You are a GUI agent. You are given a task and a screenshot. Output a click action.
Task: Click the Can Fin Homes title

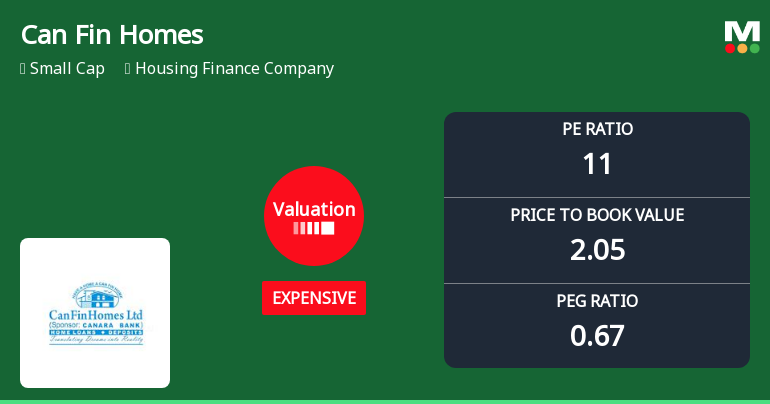pyautogui.click(x=112, y=35)
